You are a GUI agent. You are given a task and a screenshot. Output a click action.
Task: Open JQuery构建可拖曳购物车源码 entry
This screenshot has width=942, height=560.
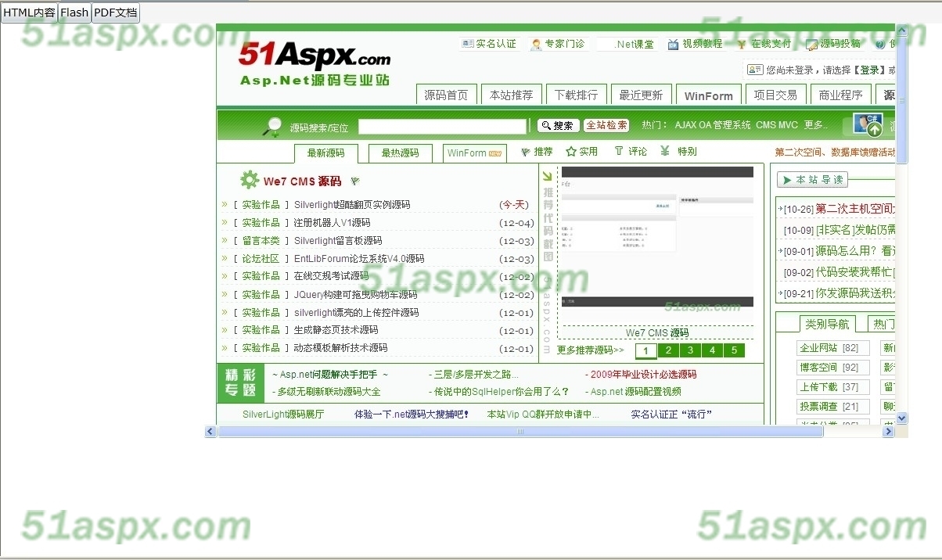[355, 295]
